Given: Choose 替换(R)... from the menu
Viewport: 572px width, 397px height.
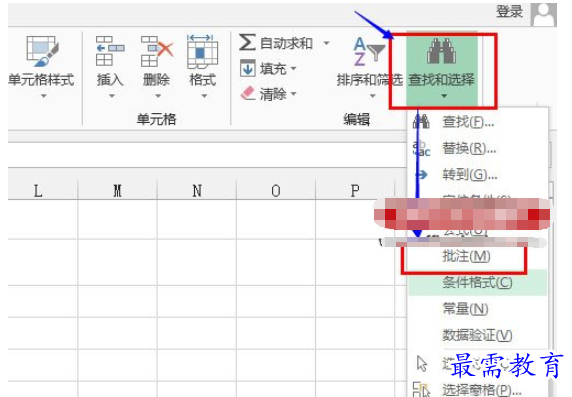Looking at the screenshot, I should coord(478,149).
